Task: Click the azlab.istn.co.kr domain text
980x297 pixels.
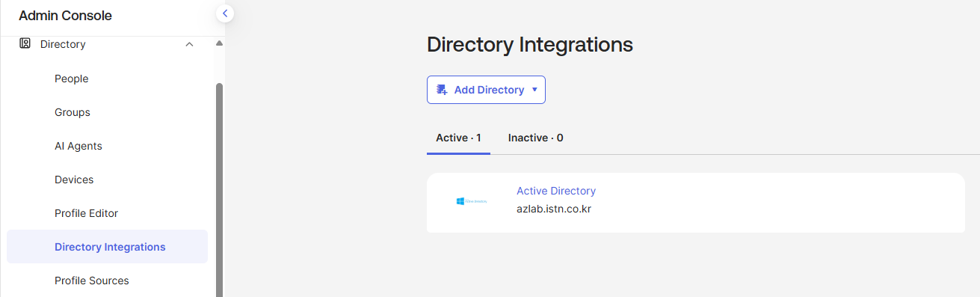Action: [554, 209]
